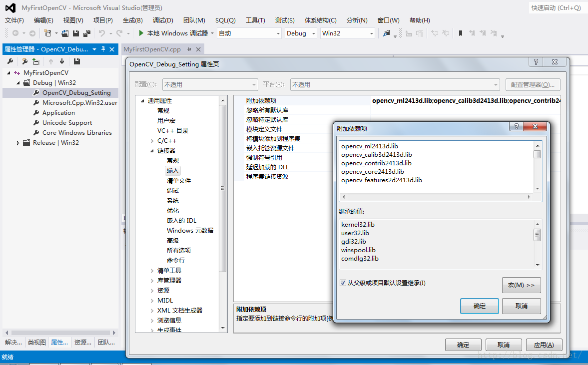
Task: Click the properties wrench icon in Property Manager
Action: (x=10, y=61)
